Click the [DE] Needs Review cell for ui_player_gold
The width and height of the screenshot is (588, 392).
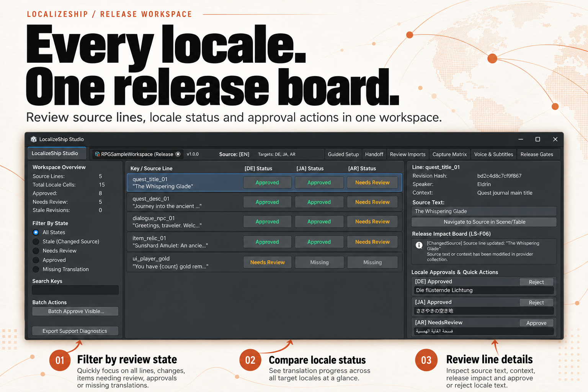click(267, 262)
